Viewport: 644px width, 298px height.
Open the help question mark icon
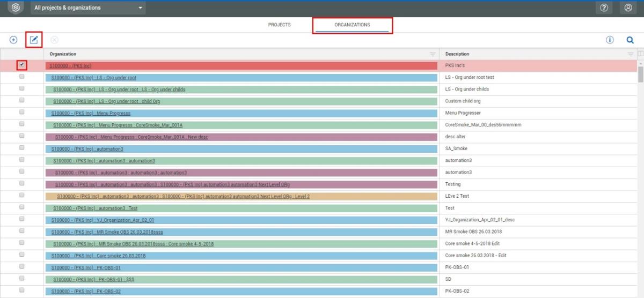[x=604, y=8]
